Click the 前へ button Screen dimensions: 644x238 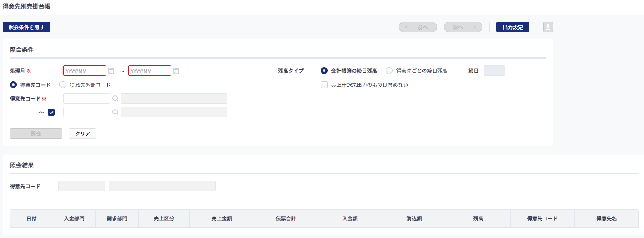[x=418, y=27]
